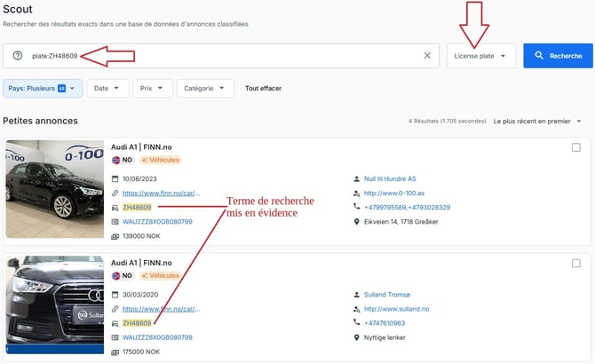Click phone numbers +4799795589,+4793028329
This screenshot has width=595, height=364.
tap(407, 208)
